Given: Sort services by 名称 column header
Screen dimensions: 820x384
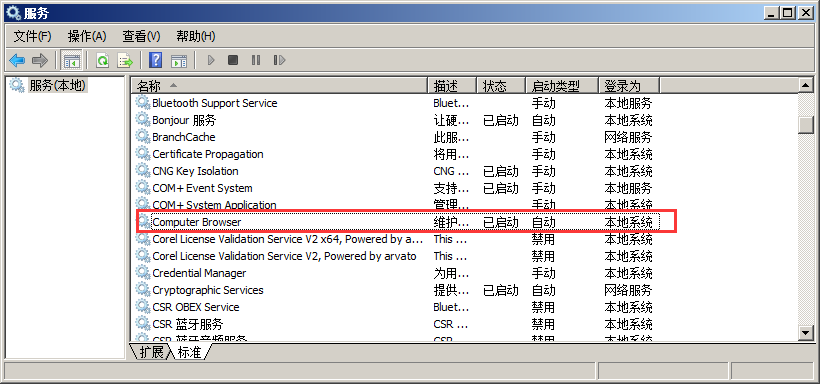Looking at the screenshot, I should click(x=279, y=85).
